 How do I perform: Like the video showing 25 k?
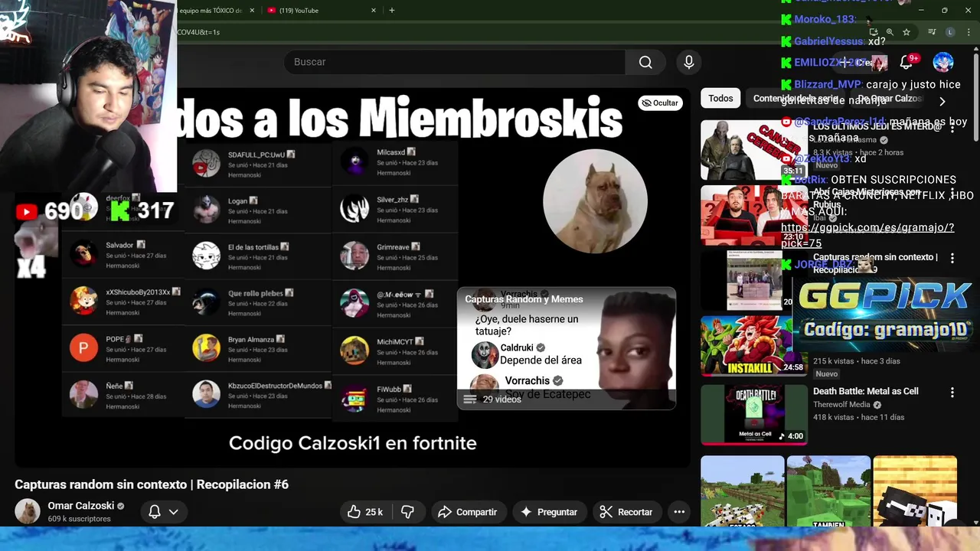[x=364, y=512]
